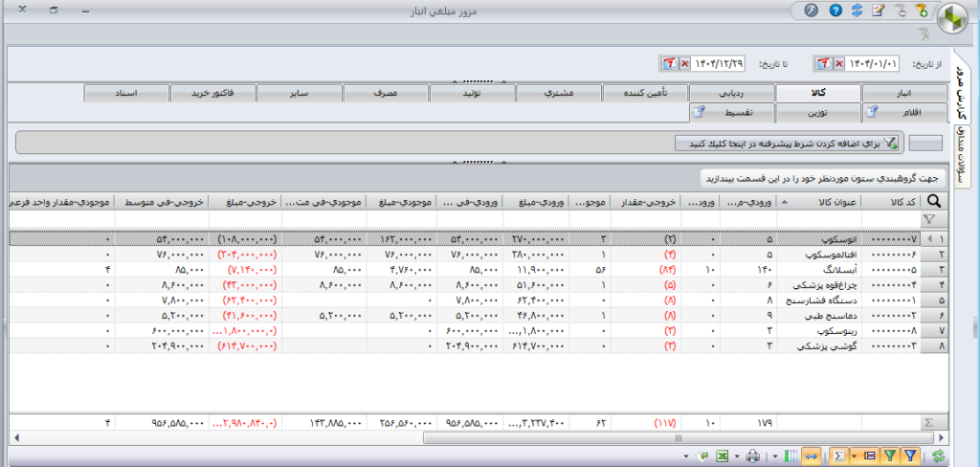The width and height of the screenshot is (980, 467).
Task: Click the funnel with green plus icon
Action: (922, 10)
